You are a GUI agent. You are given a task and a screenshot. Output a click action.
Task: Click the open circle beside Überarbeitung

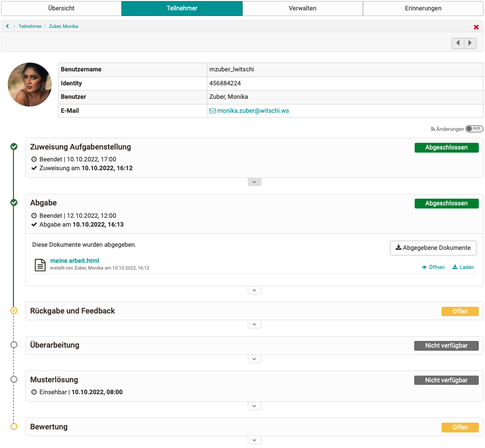13,345
